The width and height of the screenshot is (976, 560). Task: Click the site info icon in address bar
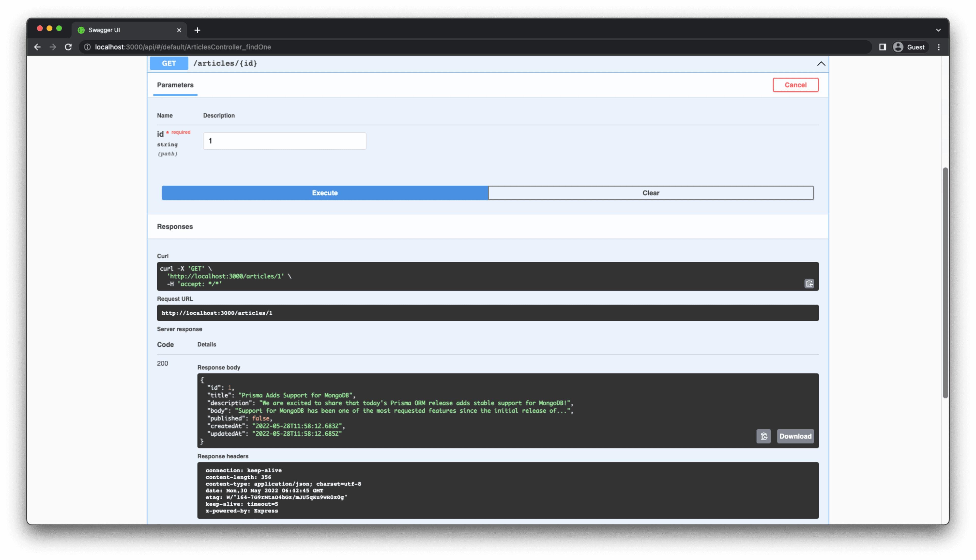coord(87,47)
